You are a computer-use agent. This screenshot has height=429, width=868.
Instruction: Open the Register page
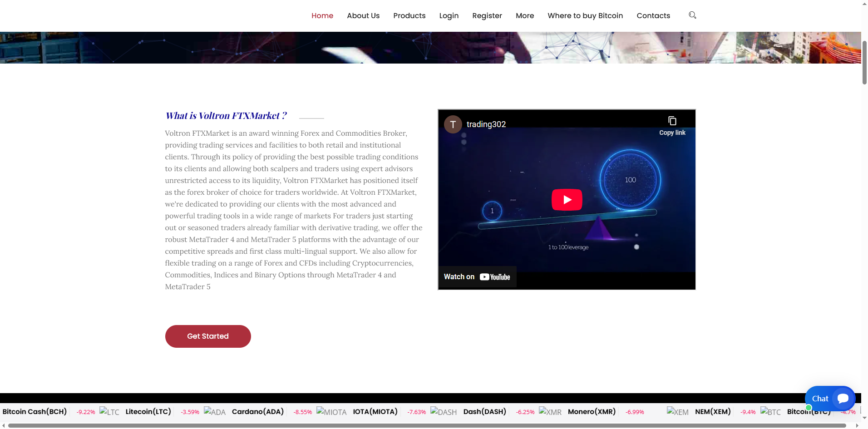(487, 15)
